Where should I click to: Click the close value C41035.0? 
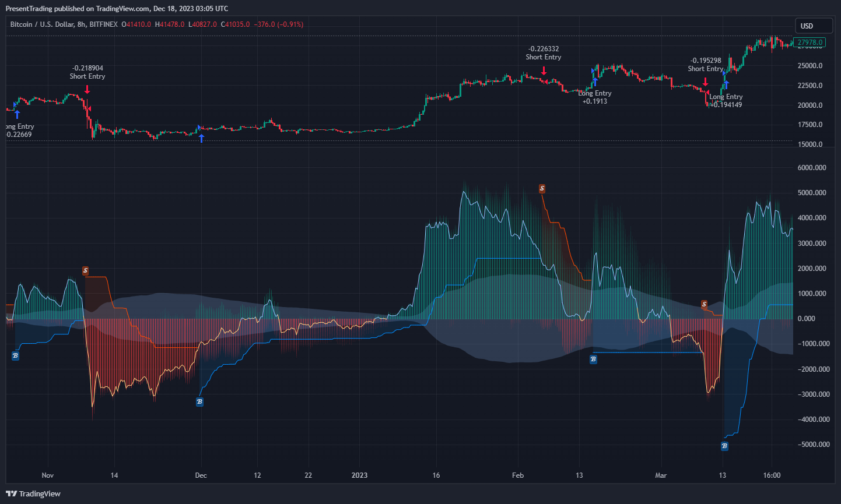tap(235, 24)
